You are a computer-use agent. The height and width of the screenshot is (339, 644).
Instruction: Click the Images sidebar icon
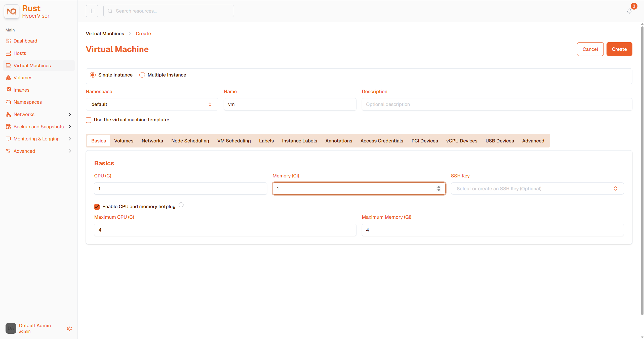pos(8,90)
